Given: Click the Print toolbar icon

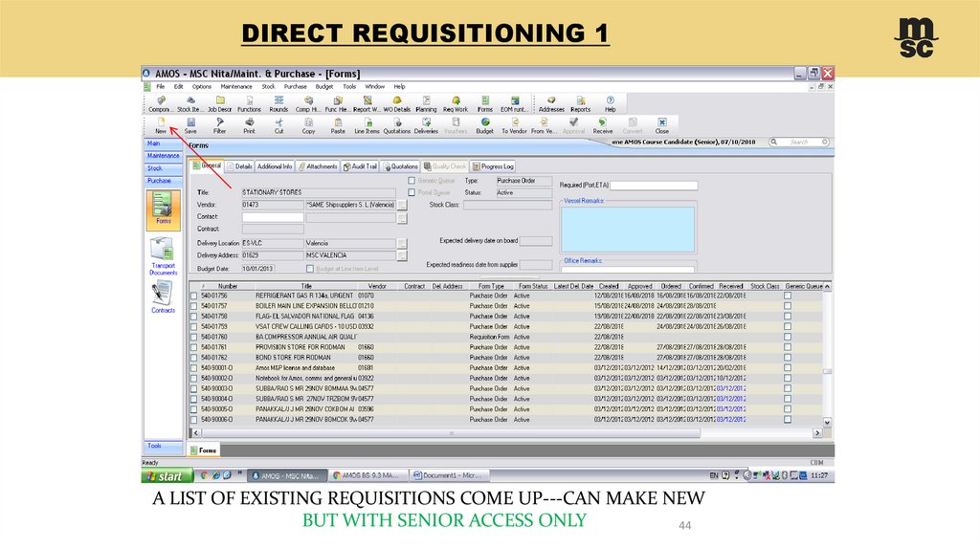Looking at the screenshot, I should point(250,125).
